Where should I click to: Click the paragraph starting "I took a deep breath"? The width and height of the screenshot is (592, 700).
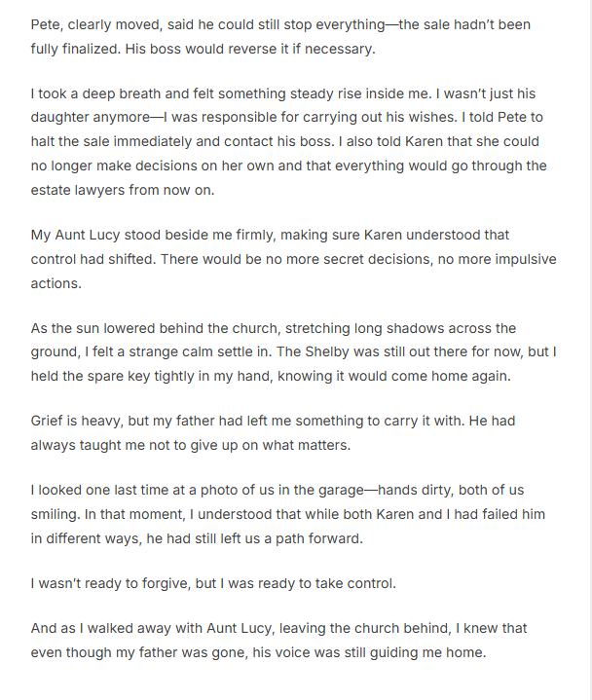pyautogui.click(x=288, y=141)
